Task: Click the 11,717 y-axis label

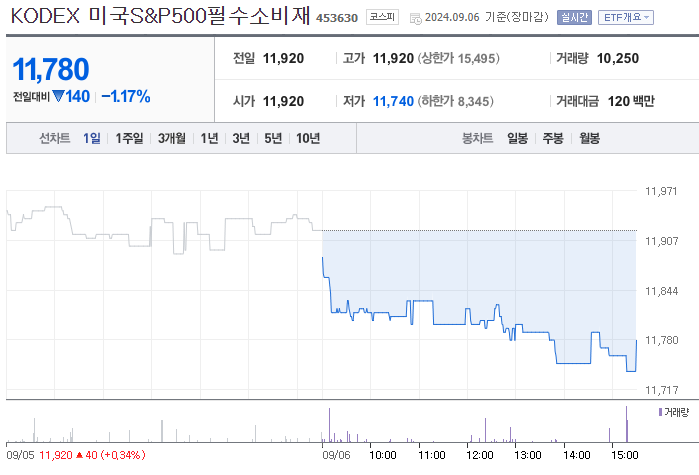Action: pos(662,390)
